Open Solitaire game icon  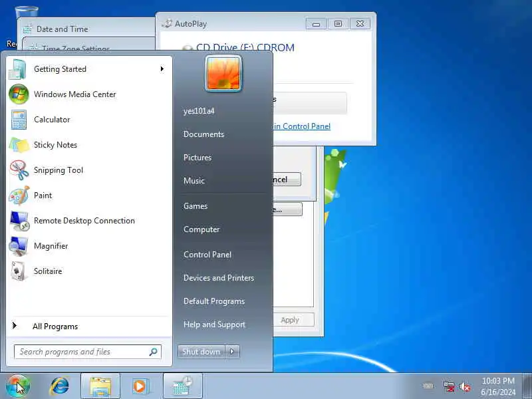tap(19, 271)
